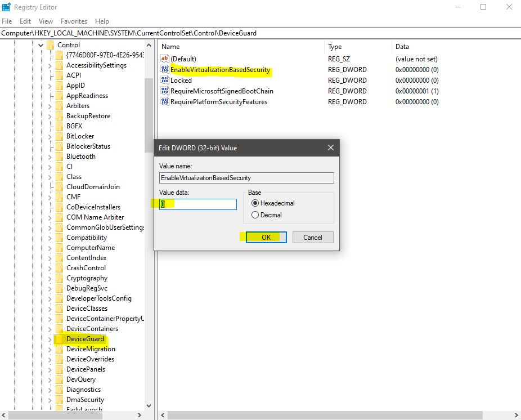Click the REG_DWORD icon beside RequirePlatformSecurityFeatures
Image resolution: width=521 pixels, height=420 pixels.
pos(165,101)
